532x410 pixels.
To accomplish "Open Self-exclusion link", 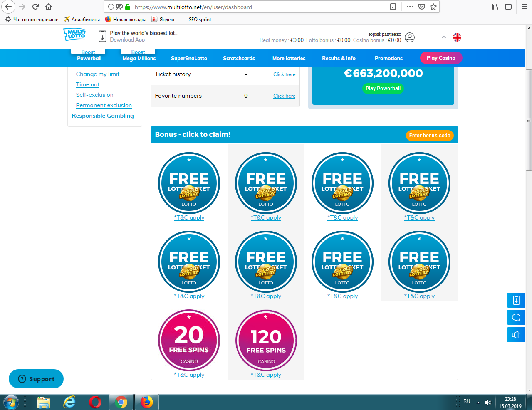I will coord(94,95).
